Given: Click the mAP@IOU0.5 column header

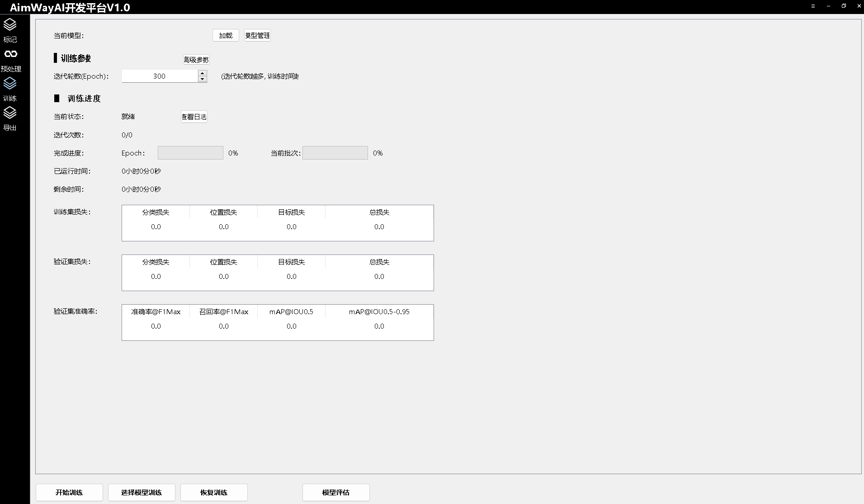Looking at the screenshot, I should (292, 311).
